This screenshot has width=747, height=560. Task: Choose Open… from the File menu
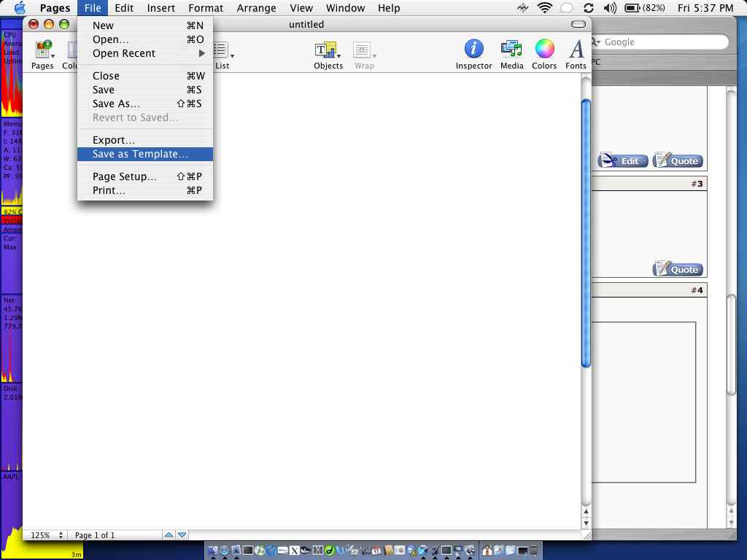[145, 39]
